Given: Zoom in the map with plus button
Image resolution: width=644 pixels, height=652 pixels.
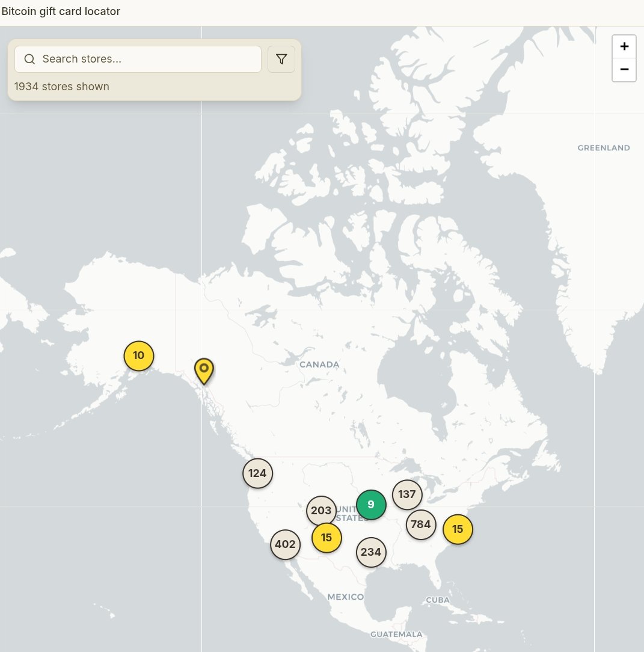Looking at the screenshot, I should point(624,46).
